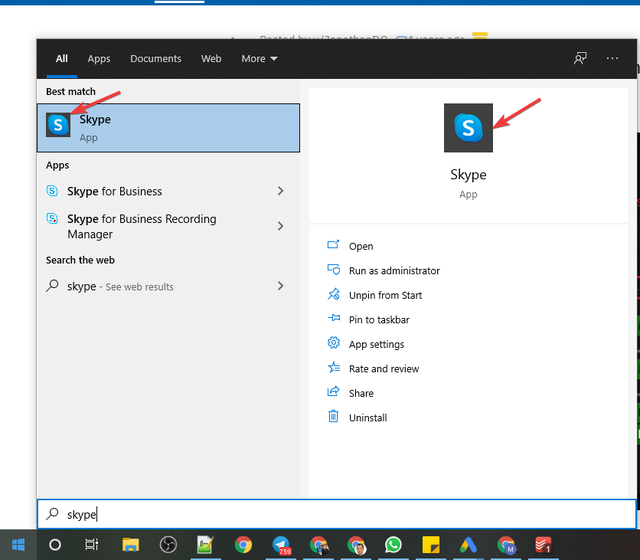Expand skype web results chevron

[280, 286]
